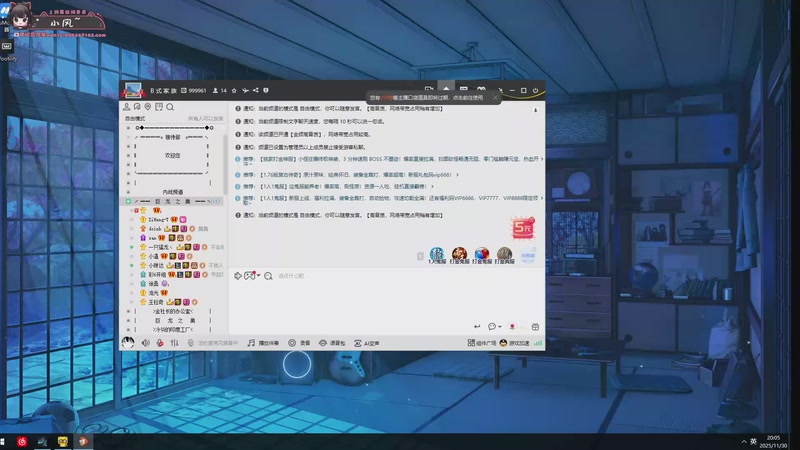Open the AI变声 voice changer button

click(367, 343)
